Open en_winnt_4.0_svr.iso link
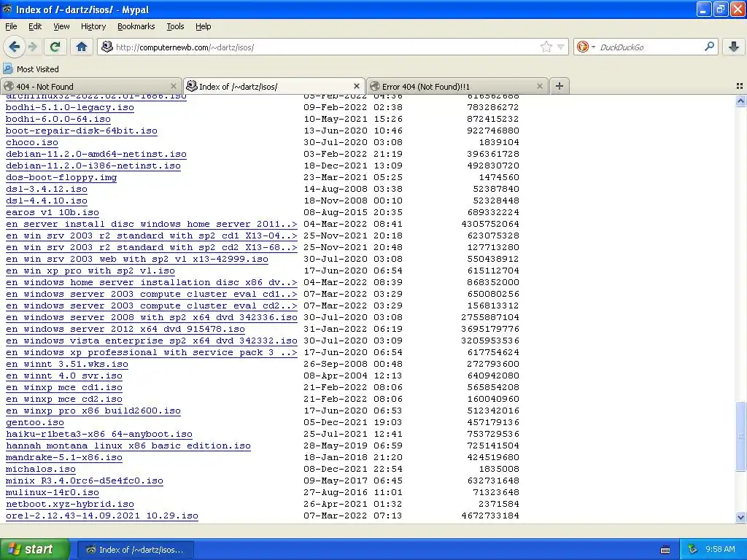 64,376
